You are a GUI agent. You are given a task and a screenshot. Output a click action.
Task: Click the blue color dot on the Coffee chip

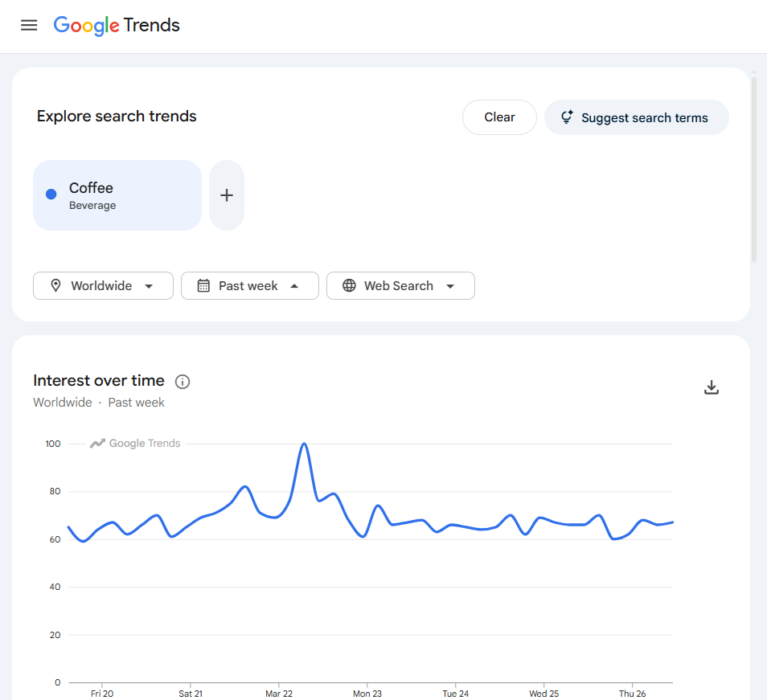tap(51, 194)
